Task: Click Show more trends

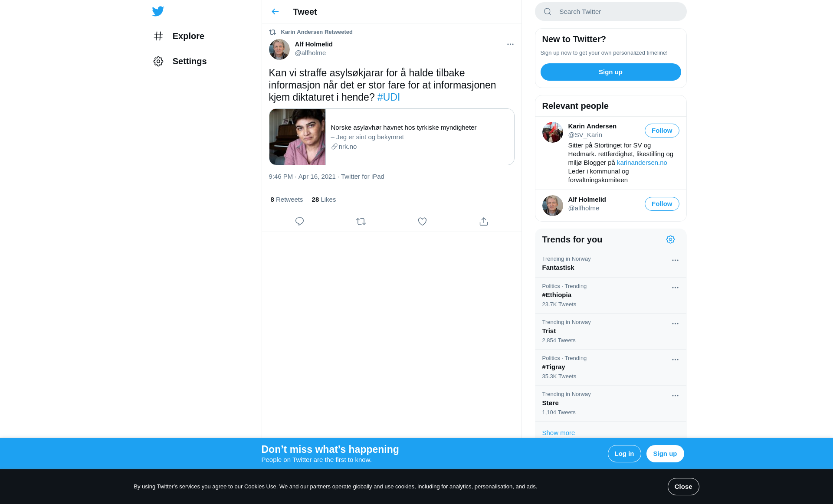Action: click(558, 433)
